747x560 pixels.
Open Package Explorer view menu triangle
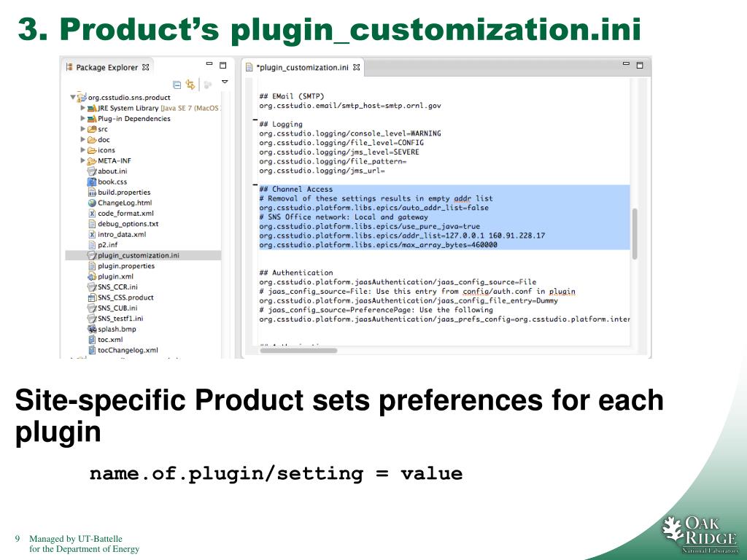click(225, 82)
